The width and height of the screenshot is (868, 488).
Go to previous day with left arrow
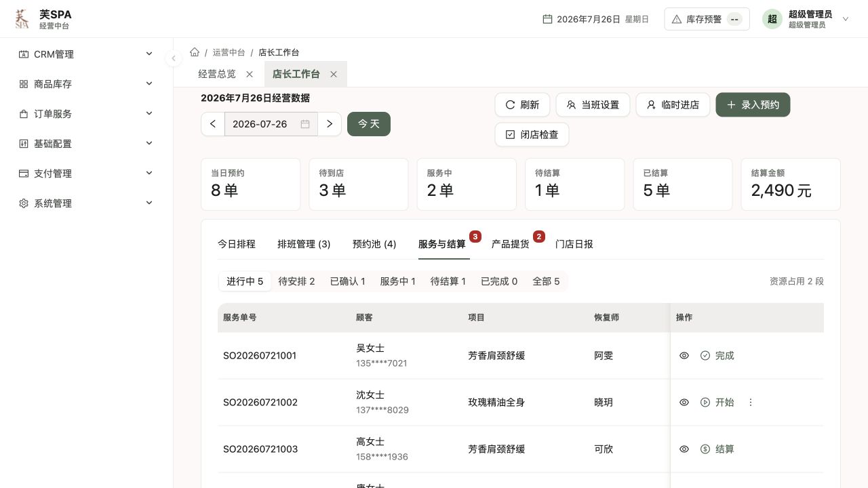[x=213, y=124]
